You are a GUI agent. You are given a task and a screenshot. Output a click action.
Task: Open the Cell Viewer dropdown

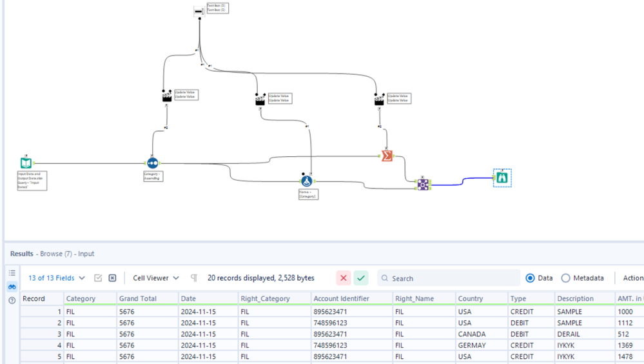[156, 278]
